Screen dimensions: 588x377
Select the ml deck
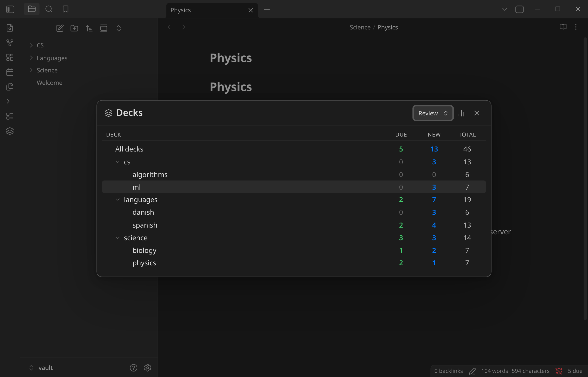(x=294, y=187)
